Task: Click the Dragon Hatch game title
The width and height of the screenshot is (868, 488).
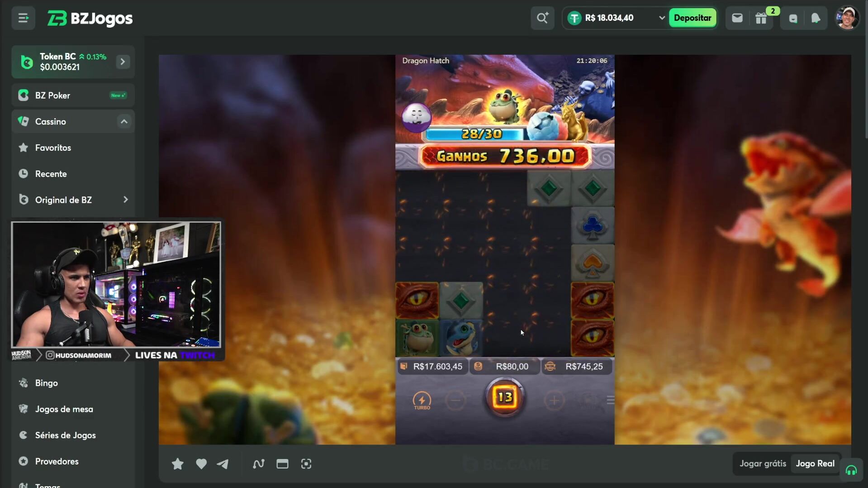Action: 426,61
